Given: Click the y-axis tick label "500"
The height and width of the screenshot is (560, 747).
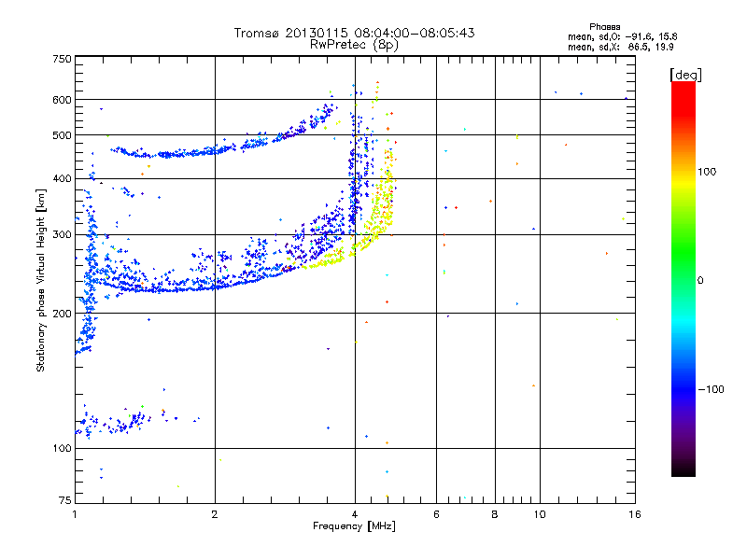Looking at the screenshot, I should point(62,135).
